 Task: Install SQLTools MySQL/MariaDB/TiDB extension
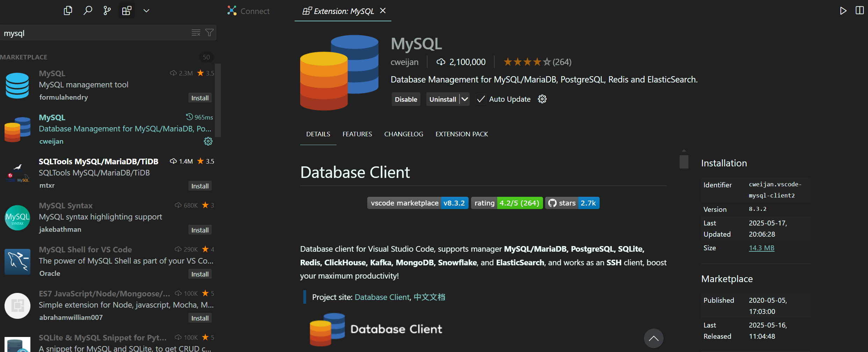pos(200,186)
